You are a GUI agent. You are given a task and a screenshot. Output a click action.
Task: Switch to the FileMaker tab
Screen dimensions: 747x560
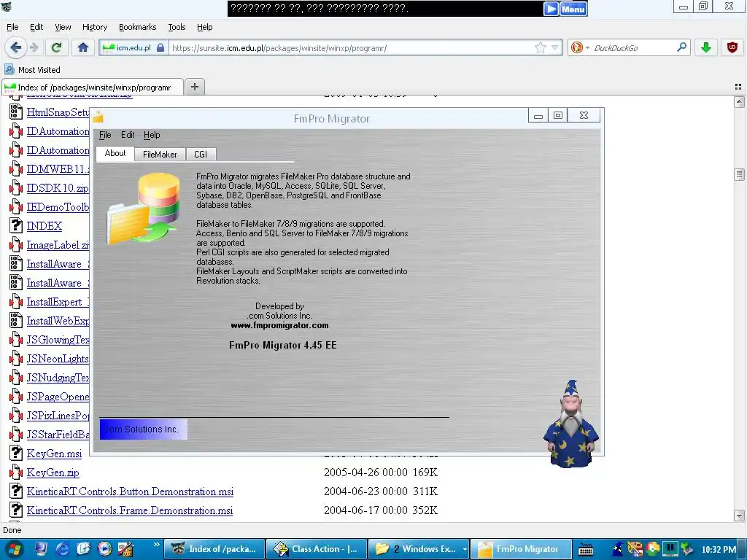pos(160,155)
